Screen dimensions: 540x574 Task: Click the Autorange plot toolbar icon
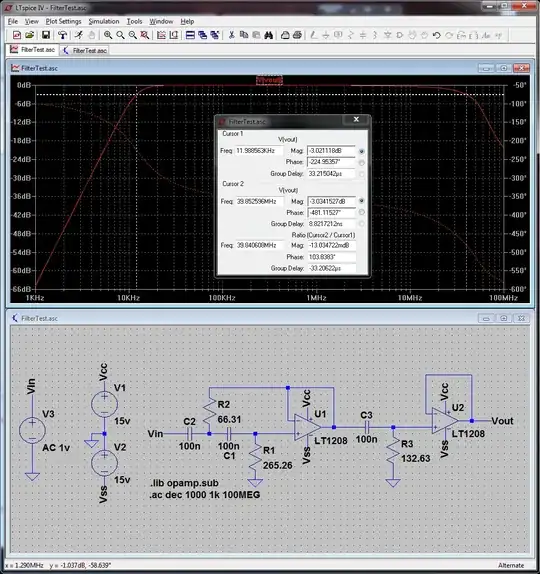pos(161,35)
